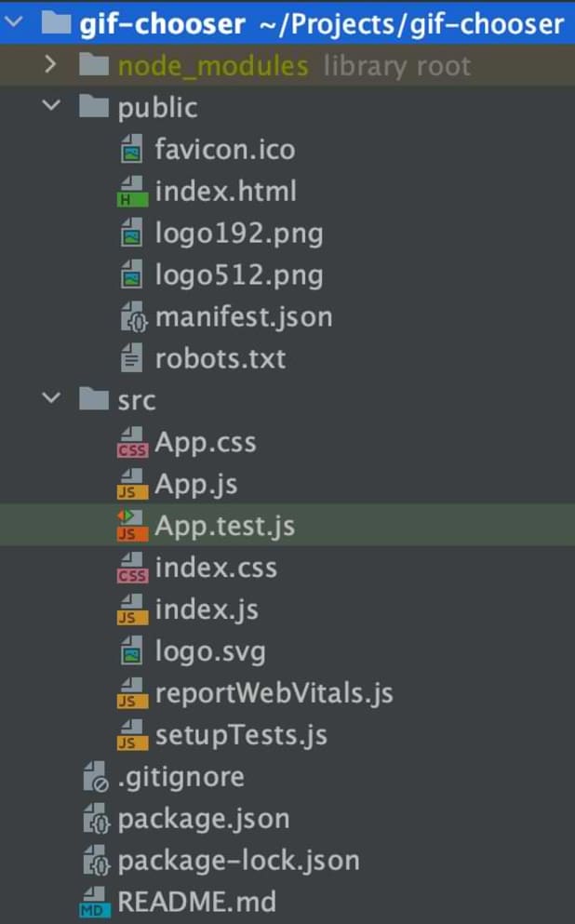Viewport: 575px width, 924px height.
Task: Click the App.test.js test file icon
Action: (x=132, y=526)
